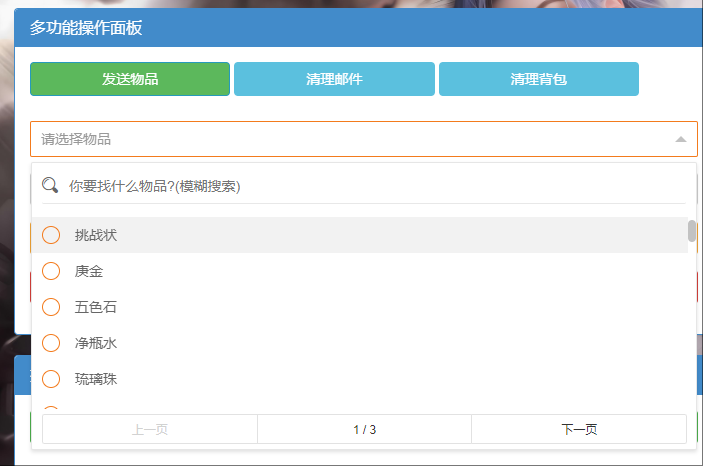Image resolution: width=703 pixels, height=466 pixels.
Task: Click the item list scrollbar thumb
Action: coord(692,231)
